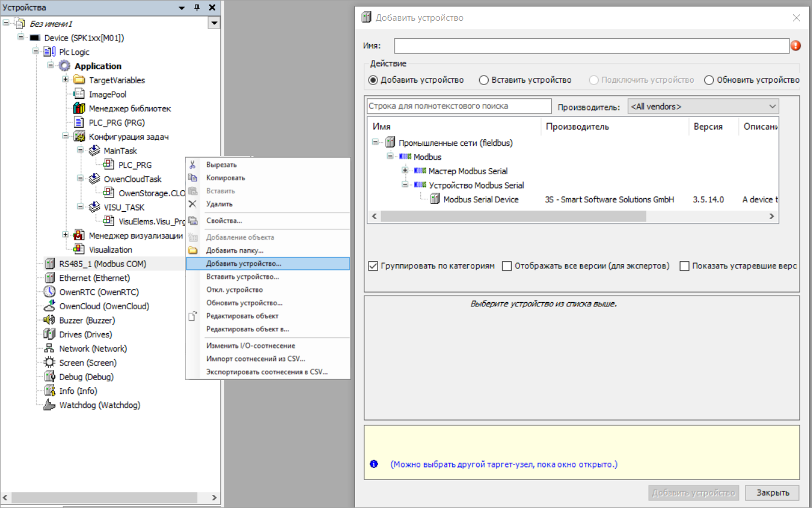Expand the 'Мастер Modbus Serial' node

(x=406, y=171)
